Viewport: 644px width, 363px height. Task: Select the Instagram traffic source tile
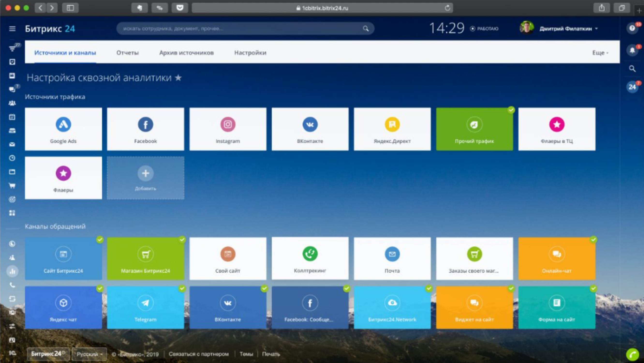(228, 129)
